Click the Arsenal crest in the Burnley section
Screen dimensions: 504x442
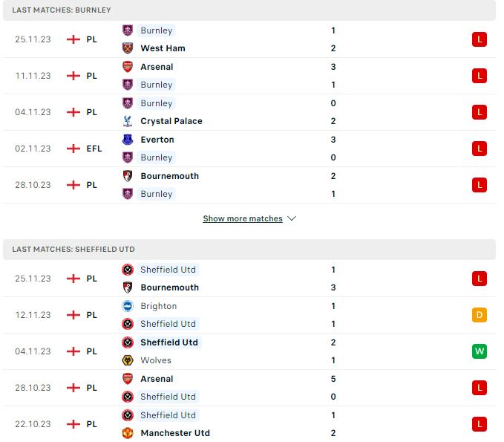(x=128, y=67)
